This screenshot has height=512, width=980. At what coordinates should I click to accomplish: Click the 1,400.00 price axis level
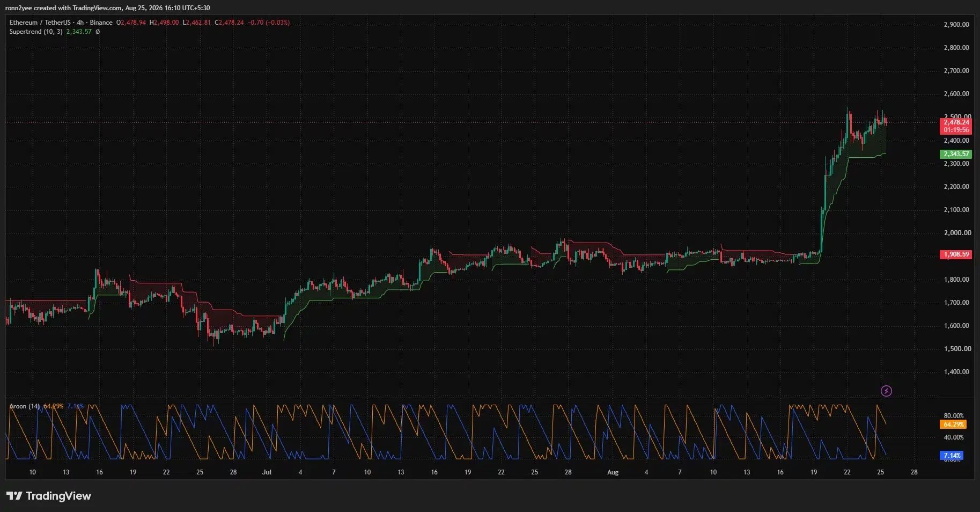(x=956, y=372)
